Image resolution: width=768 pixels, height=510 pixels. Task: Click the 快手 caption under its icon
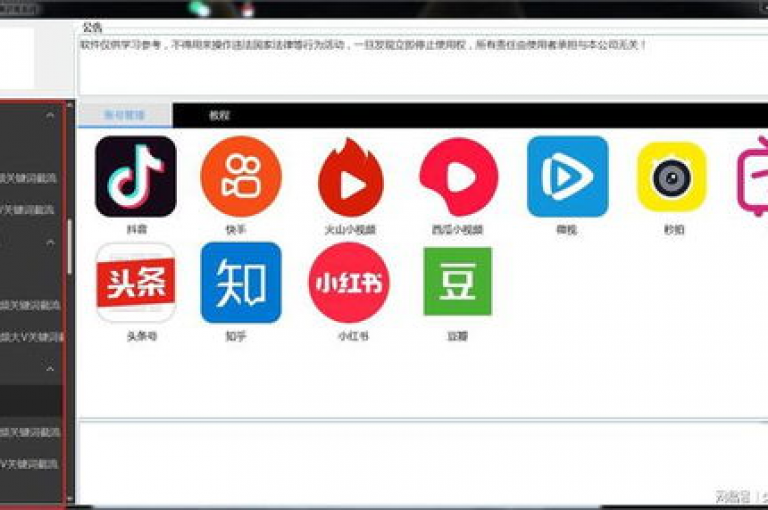coord(236,229)
